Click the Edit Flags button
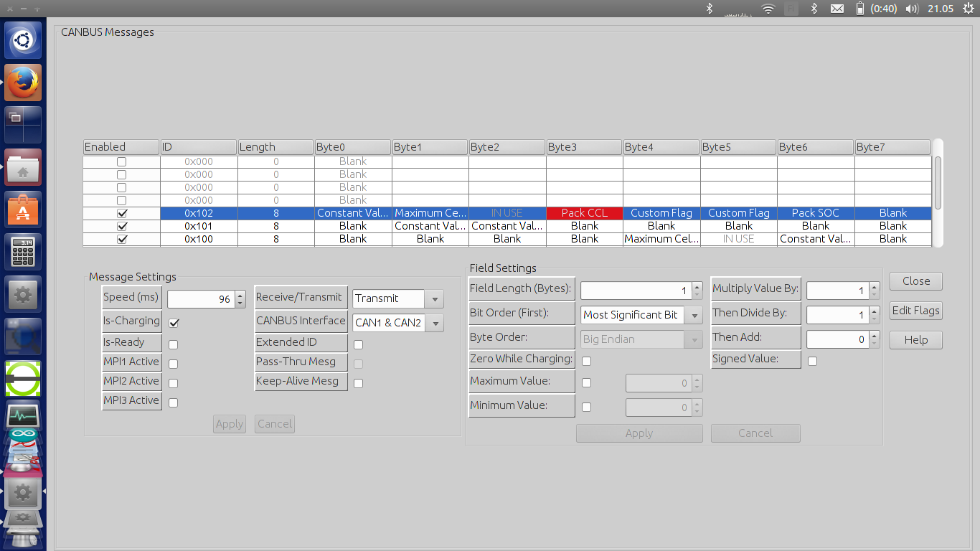Viewport: 980px width, 551px height. tap(915, 311)
